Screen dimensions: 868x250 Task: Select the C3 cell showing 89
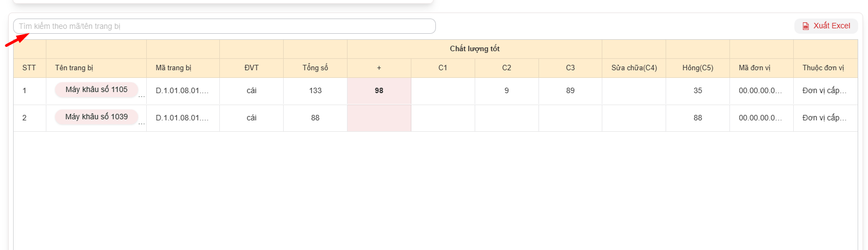[570, 91]
